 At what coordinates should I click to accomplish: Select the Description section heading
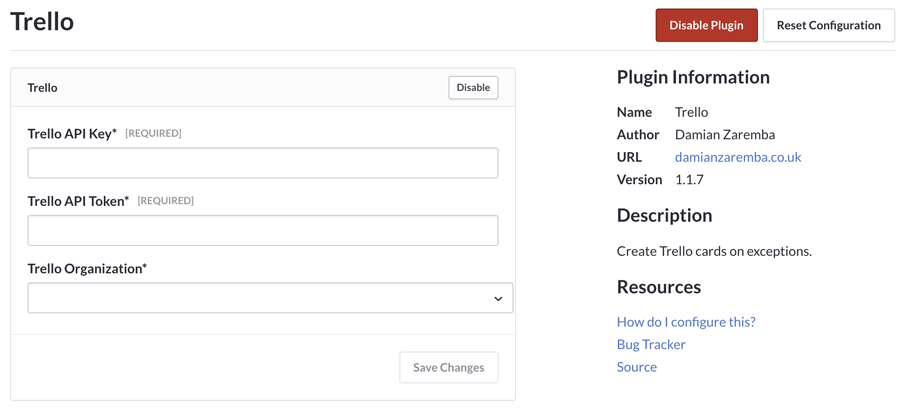tap(664, 215)
